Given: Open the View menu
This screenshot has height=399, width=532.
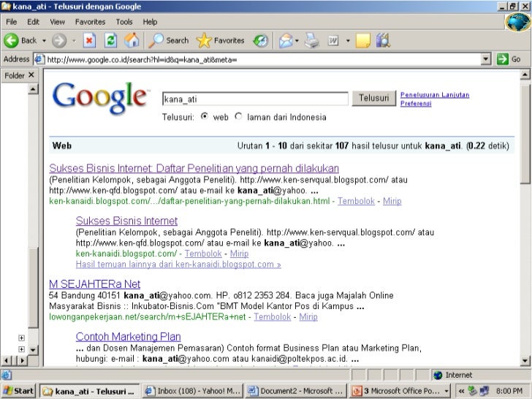Looking at the screenshot, I should tap(57, 22).
